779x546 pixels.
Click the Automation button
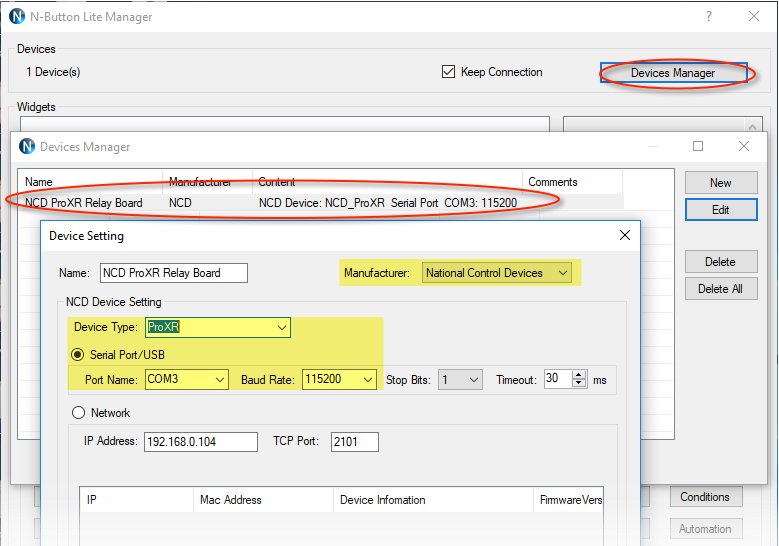706,529
